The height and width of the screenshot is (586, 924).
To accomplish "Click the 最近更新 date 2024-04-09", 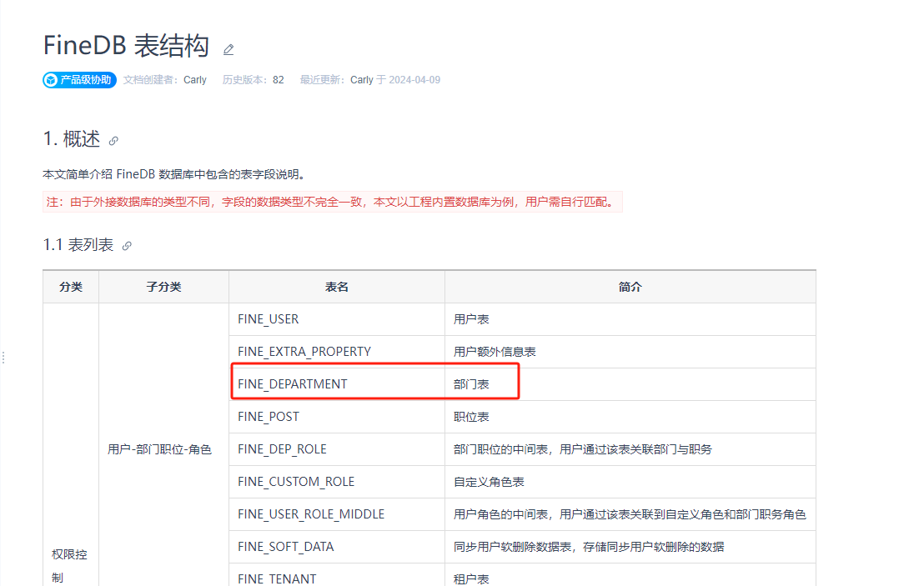I will click(x=414, y=79).
